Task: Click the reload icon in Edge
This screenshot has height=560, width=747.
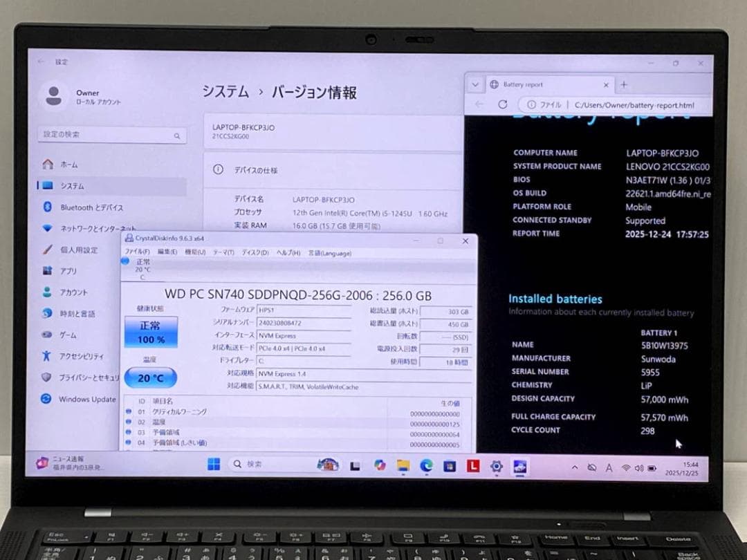Action: [503, 104]
